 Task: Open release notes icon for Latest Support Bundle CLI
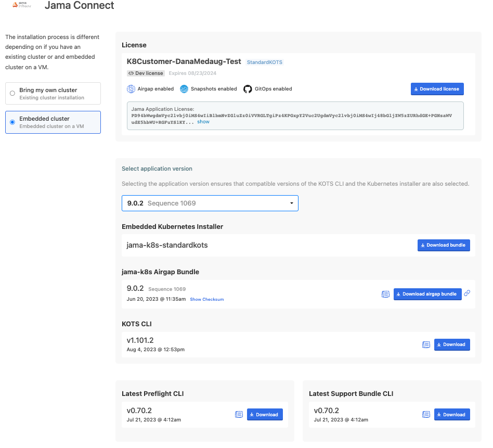(x=426, y=414)
